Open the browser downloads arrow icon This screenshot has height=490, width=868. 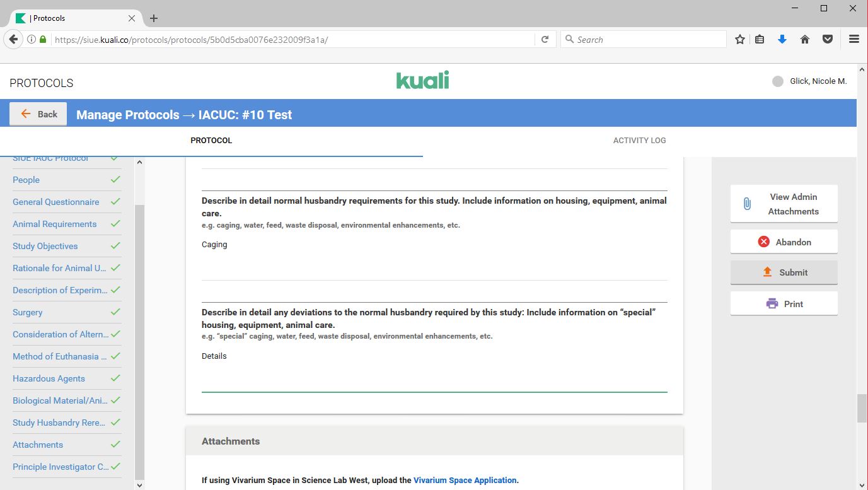click(782, 39)
